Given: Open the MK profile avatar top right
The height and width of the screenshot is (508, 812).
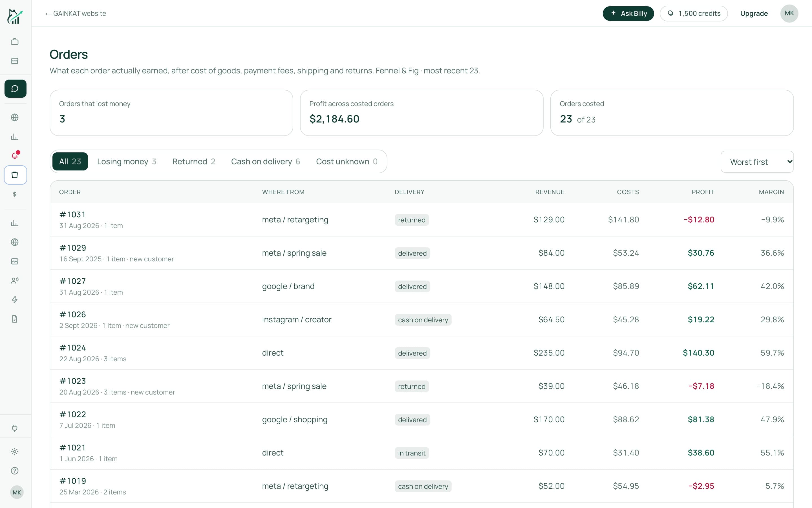Looking at the screenshot, I should (789, 14).
